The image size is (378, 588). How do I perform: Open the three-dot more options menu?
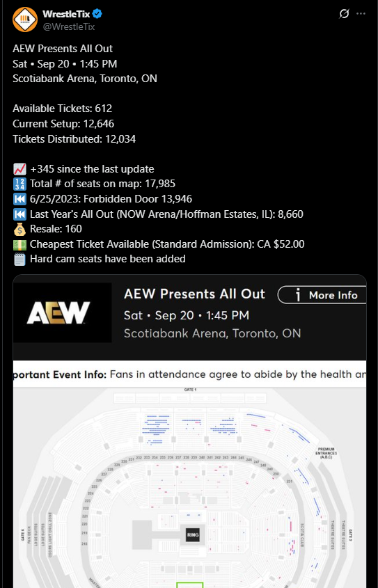click(x=361, y=14)
